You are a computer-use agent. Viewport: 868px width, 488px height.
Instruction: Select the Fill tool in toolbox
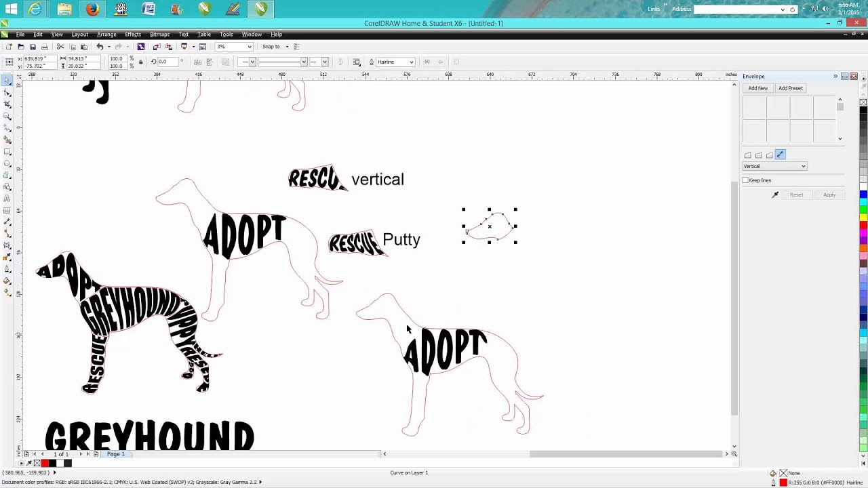pos(7,281)
